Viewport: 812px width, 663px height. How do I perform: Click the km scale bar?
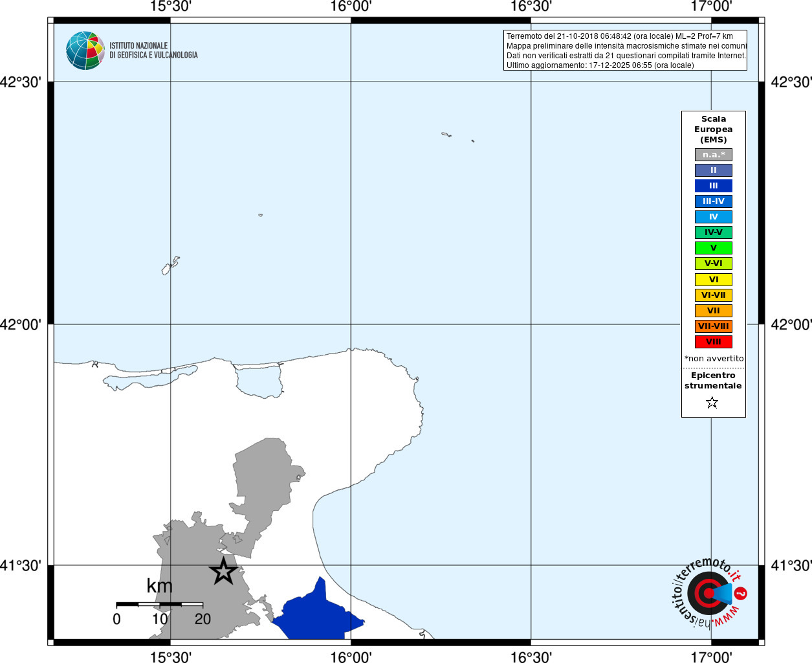(x=159, y=605)
